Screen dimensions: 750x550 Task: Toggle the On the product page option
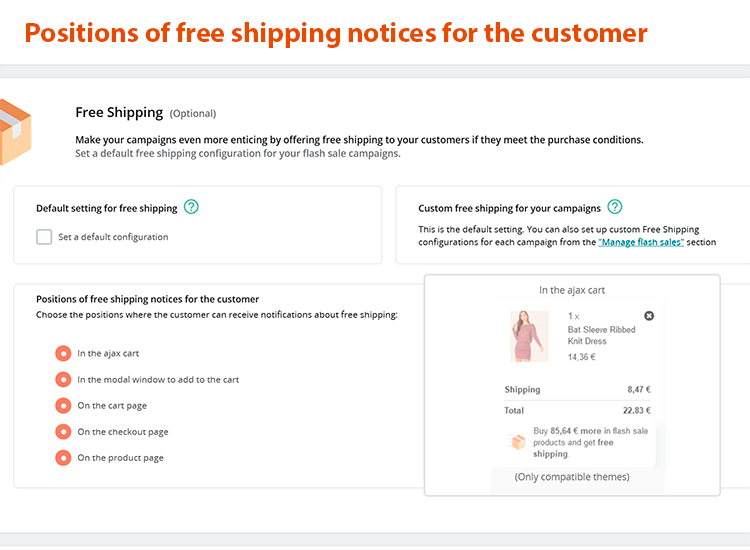coord(63,457)
